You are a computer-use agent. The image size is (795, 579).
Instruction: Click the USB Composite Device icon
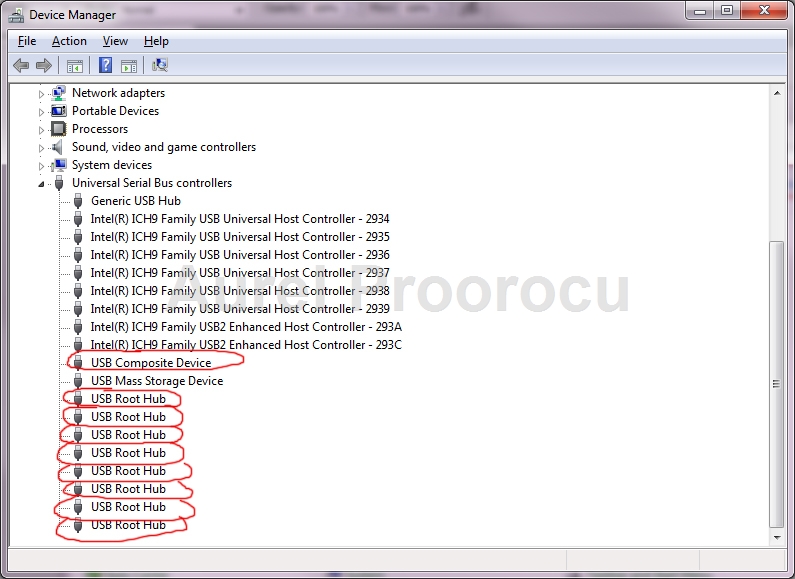78,363
